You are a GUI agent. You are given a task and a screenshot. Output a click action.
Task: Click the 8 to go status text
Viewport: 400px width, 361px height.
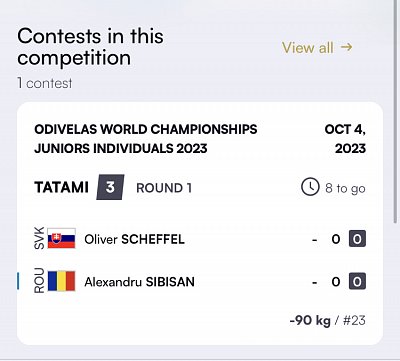(345, 188)
